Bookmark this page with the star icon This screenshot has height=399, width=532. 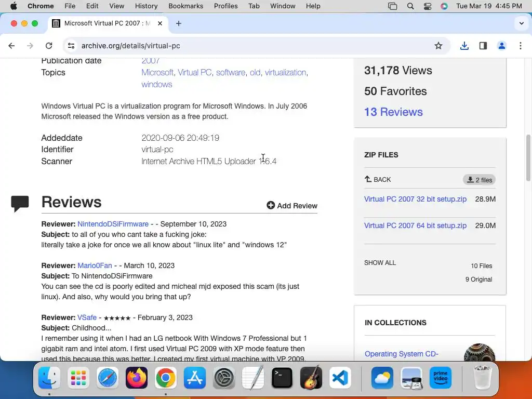point(438,46)
